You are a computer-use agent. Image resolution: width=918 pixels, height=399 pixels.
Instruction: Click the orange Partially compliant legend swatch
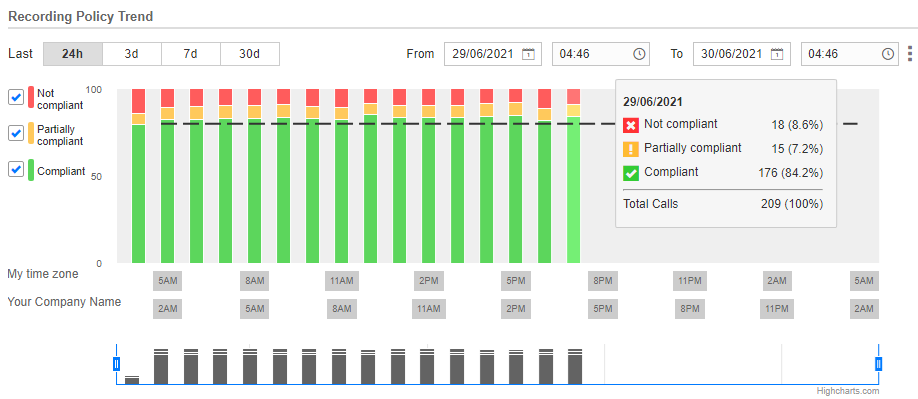pos(31,133)
